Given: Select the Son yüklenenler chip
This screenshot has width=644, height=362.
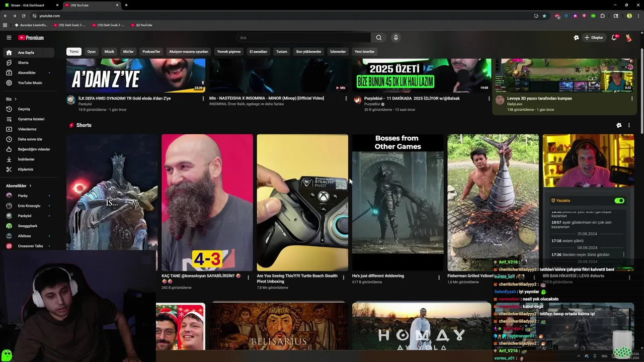Looking at the screenshot, I should 308,51.
